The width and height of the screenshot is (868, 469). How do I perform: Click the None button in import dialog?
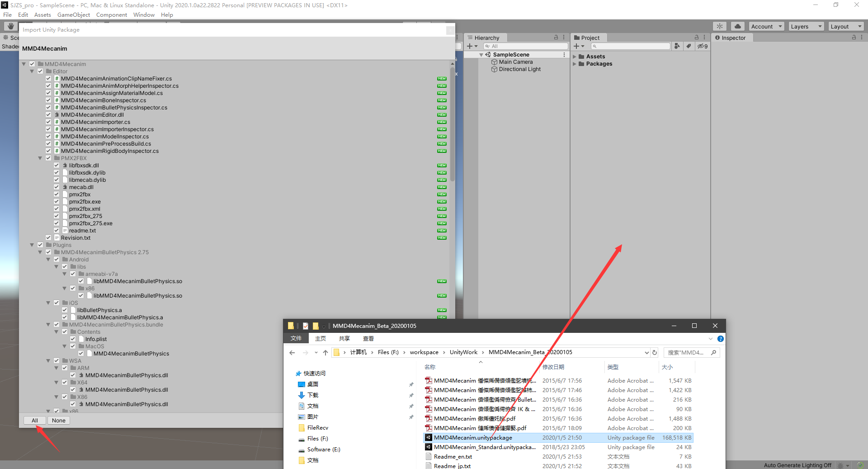59,421
